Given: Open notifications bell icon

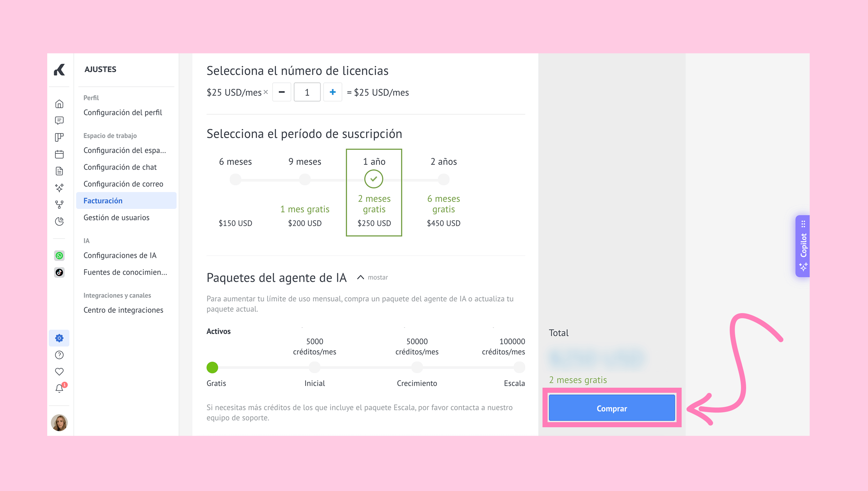Looking at the screenshot, I should click(x=59, y=388).
